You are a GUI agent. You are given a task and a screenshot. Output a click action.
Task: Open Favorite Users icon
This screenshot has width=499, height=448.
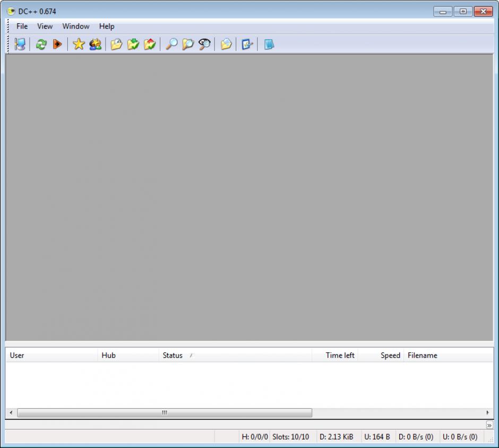coord(95,44)
